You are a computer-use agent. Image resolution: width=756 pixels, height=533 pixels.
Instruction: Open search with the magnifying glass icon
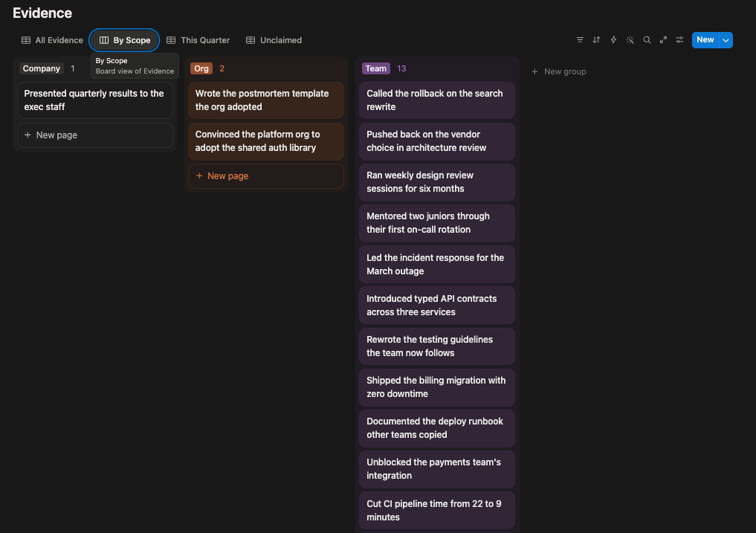click(647, 40)
